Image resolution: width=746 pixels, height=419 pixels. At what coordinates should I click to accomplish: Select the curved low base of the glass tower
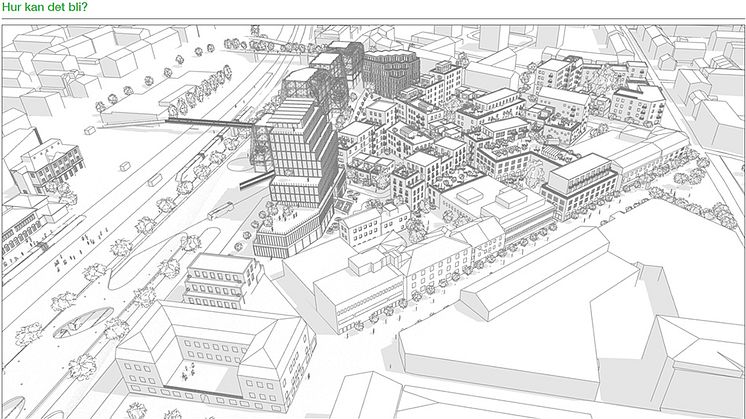tap(290, 238)
